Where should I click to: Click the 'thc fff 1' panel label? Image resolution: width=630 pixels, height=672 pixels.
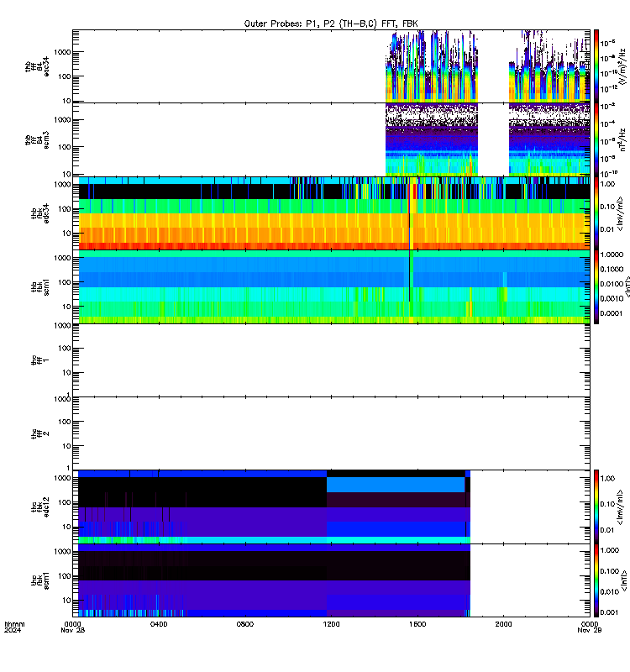pyautogui.click(x=40, y=360)
